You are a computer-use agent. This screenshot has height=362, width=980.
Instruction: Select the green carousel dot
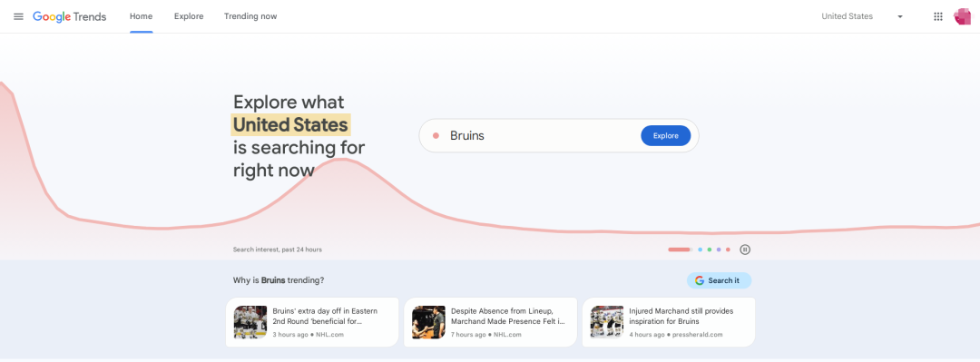point(710,249)
